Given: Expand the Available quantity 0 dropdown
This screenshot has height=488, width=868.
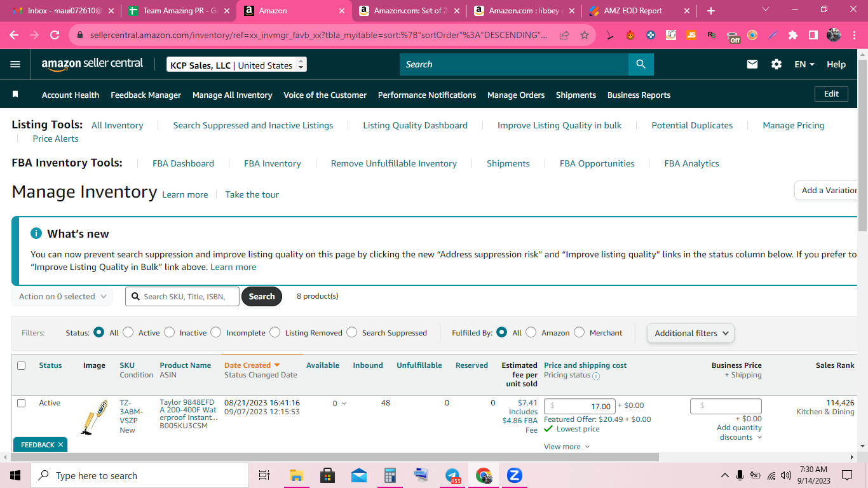Looking at the screenshot, I should coord(339,403).
